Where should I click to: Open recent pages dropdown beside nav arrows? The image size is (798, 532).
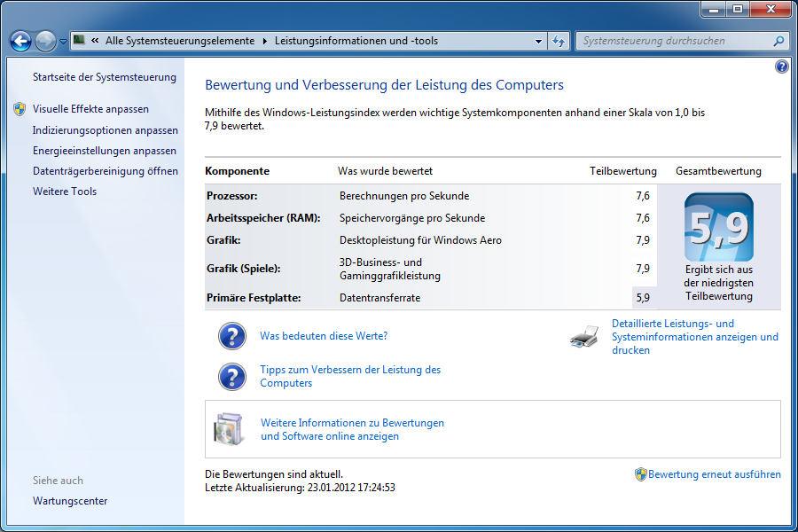coord(63,42)
